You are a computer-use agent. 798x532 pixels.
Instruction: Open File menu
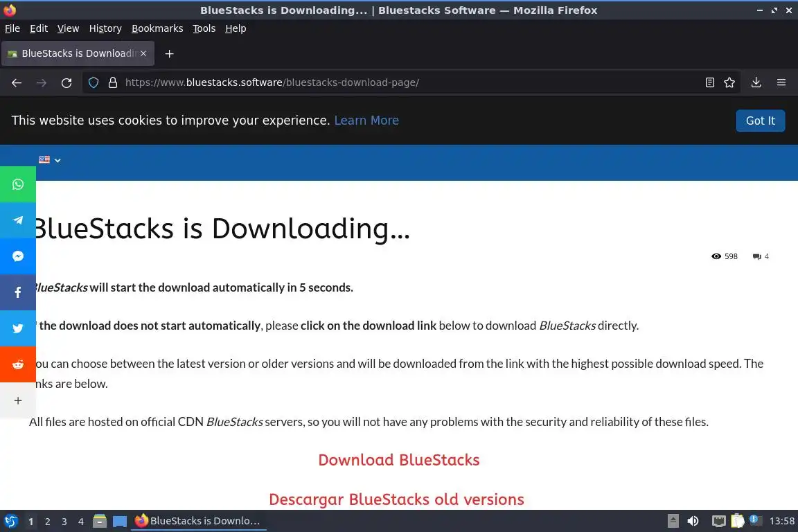[12, 28]
